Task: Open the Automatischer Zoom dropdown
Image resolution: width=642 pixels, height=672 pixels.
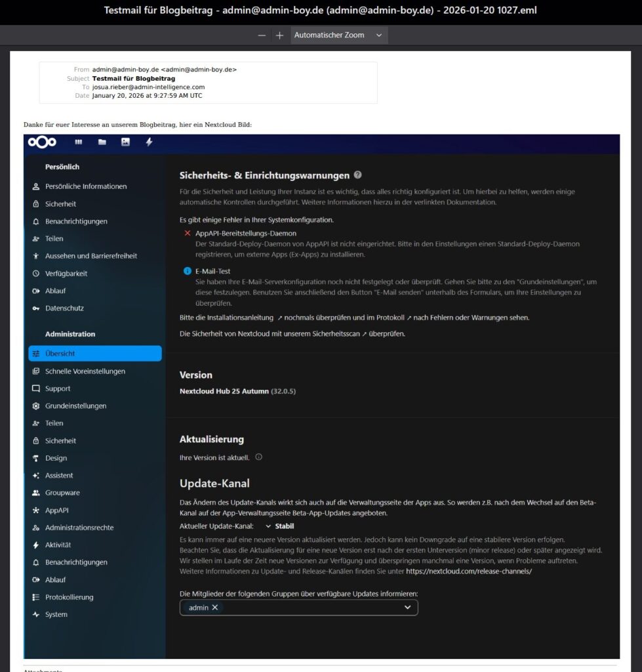Action: pyautogui.click(x=338, y=35)
